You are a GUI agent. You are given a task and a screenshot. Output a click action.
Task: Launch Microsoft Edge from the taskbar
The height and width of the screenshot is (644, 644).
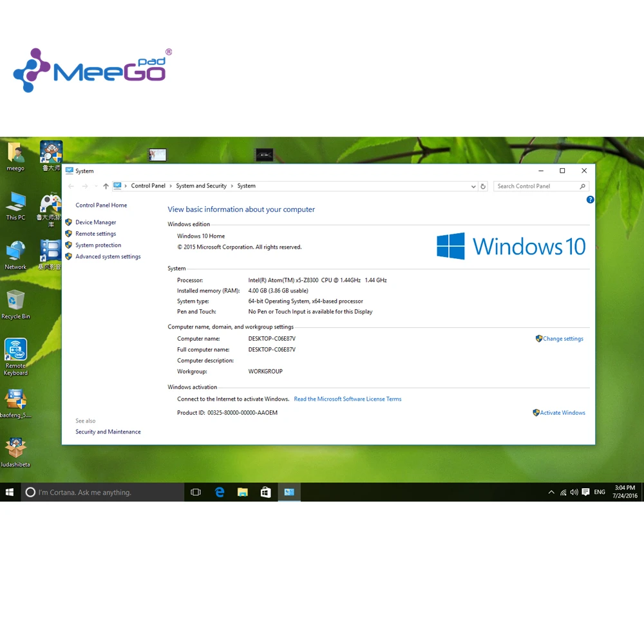tap(220, 492)
